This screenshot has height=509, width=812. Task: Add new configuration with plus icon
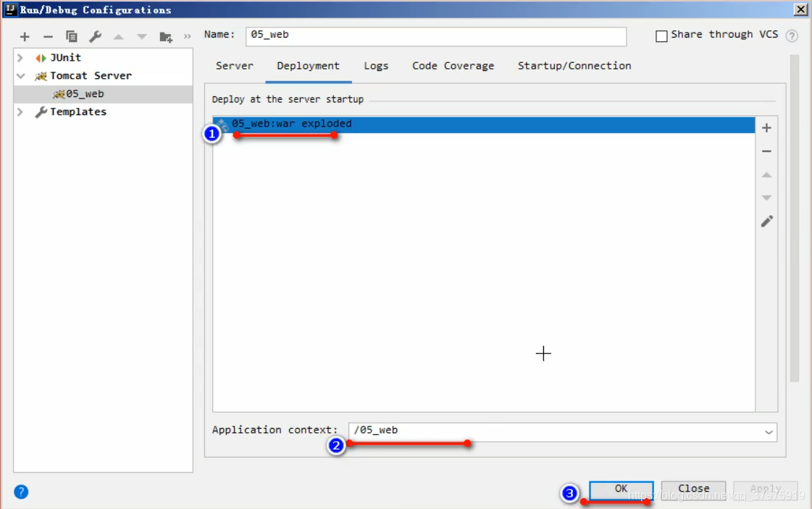25,37
